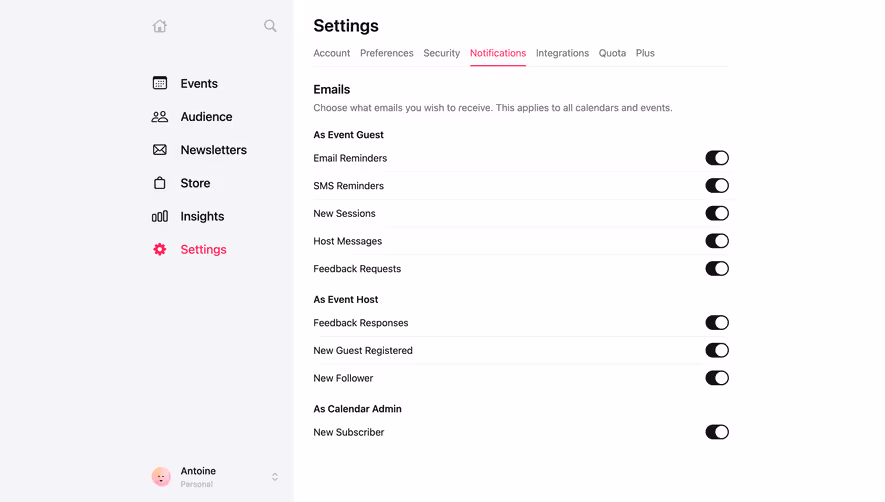Click the Feedback Requests label

(357, 269)
